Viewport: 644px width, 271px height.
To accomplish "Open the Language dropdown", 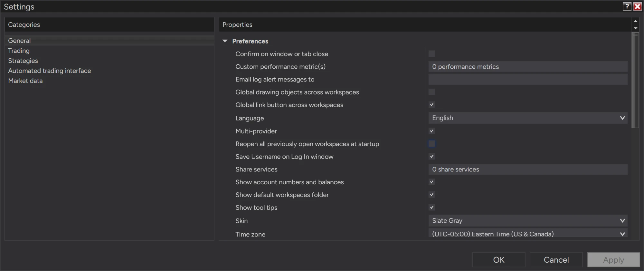I will [x=528, y=118].
